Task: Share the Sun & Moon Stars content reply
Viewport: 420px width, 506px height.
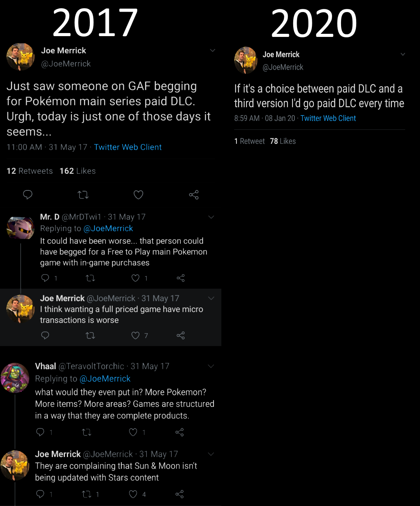Action: pos(179,494)
